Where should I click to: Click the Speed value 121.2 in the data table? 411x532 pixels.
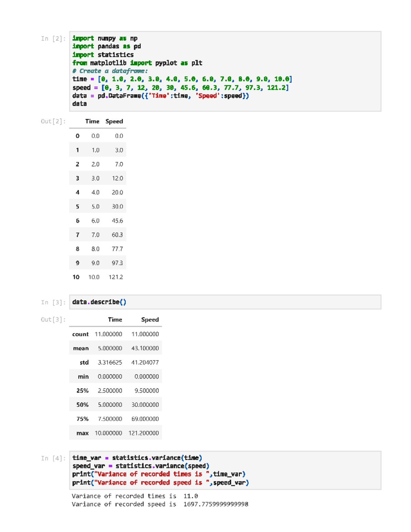116,277
